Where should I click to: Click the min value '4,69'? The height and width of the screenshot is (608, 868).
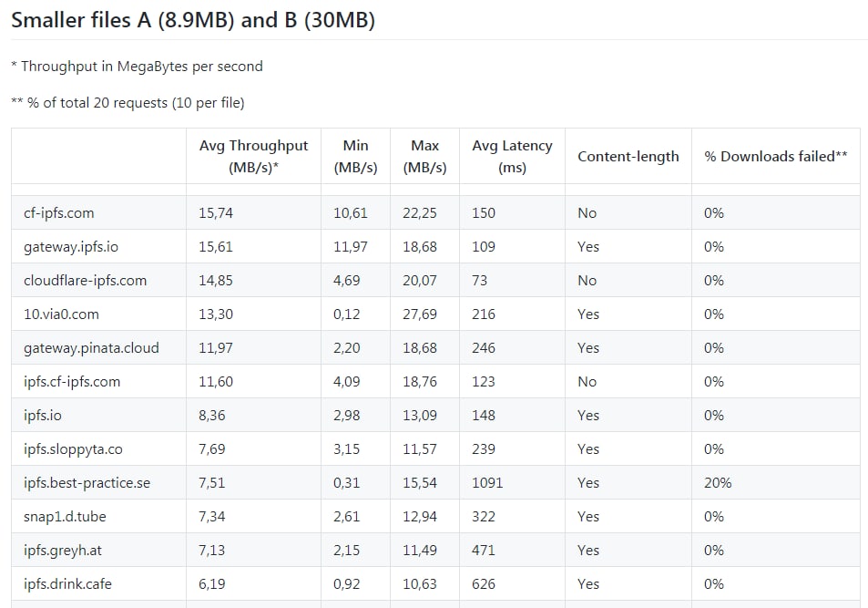pyautogui.click(x=346, y=281)
